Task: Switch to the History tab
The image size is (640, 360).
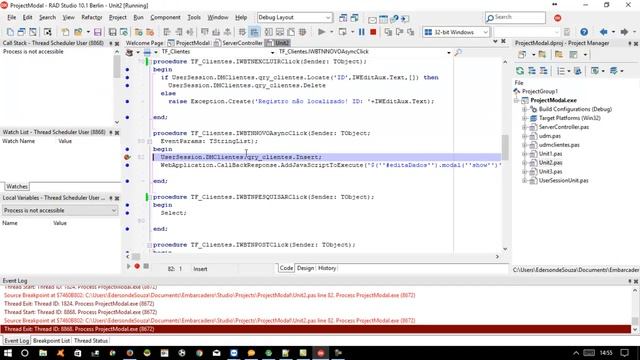Action: 327,268
